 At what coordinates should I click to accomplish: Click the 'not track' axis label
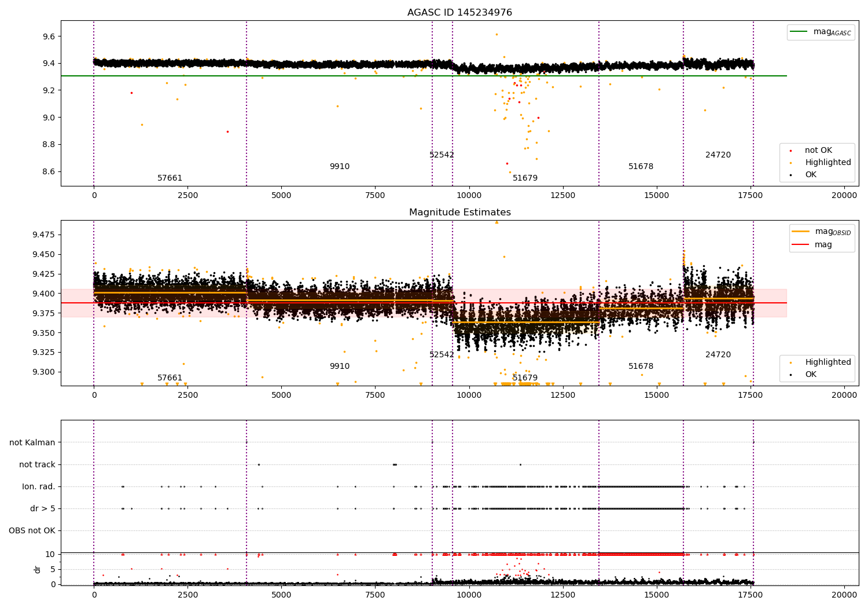coord(37,464)
